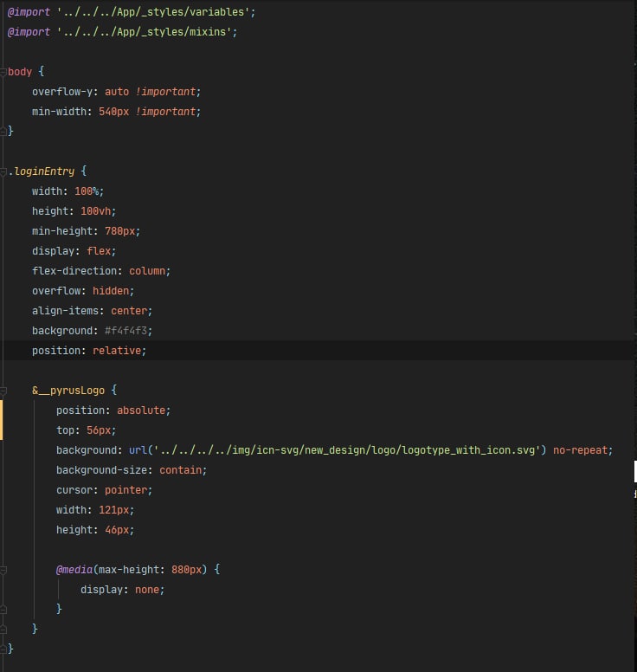Click the cursor: pointer declaration

click(x=104, y=490)
